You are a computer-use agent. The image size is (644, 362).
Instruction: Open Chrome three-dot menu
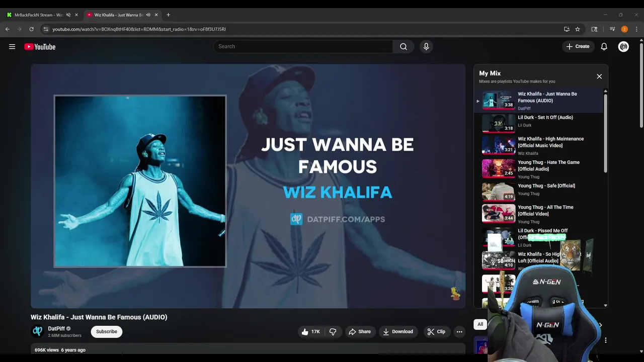point(636,29)
